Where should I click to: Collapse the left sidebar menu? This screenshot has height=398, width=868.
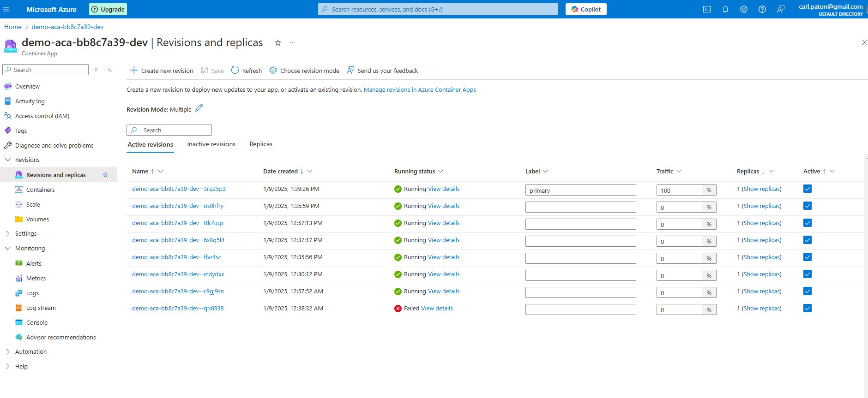[110, 70]
